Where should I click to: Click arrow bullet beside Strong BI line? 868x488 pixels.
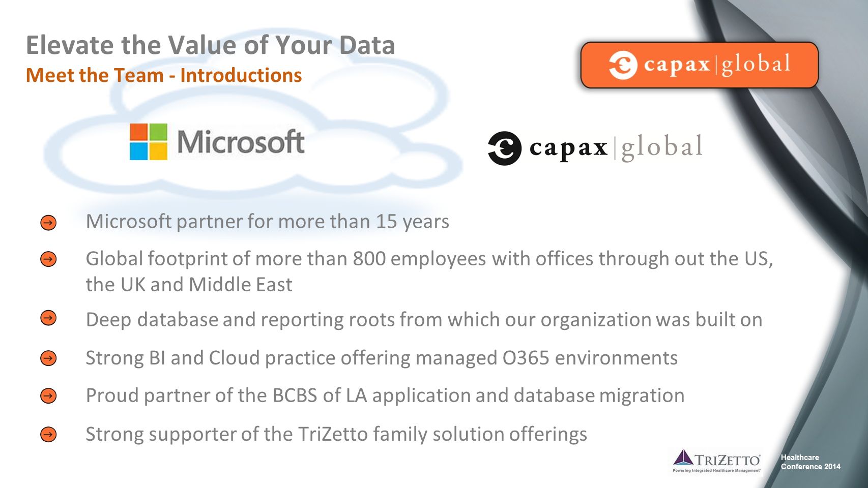tap(48, 358)
